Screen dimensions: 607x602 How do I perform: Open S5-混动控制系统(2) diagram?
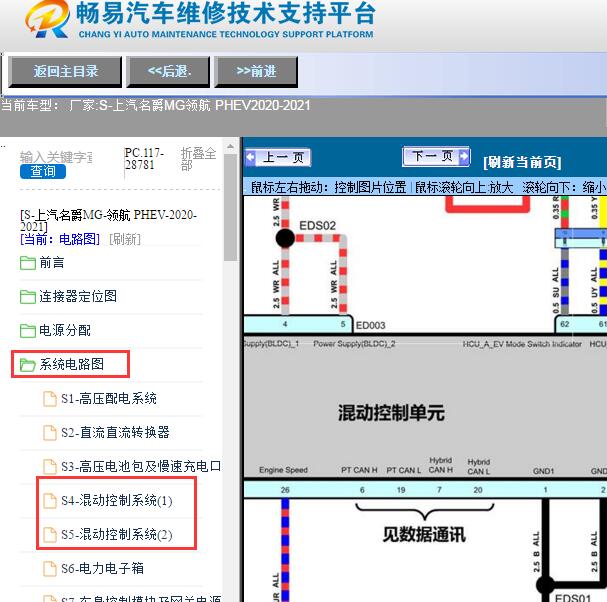[117, 535]
